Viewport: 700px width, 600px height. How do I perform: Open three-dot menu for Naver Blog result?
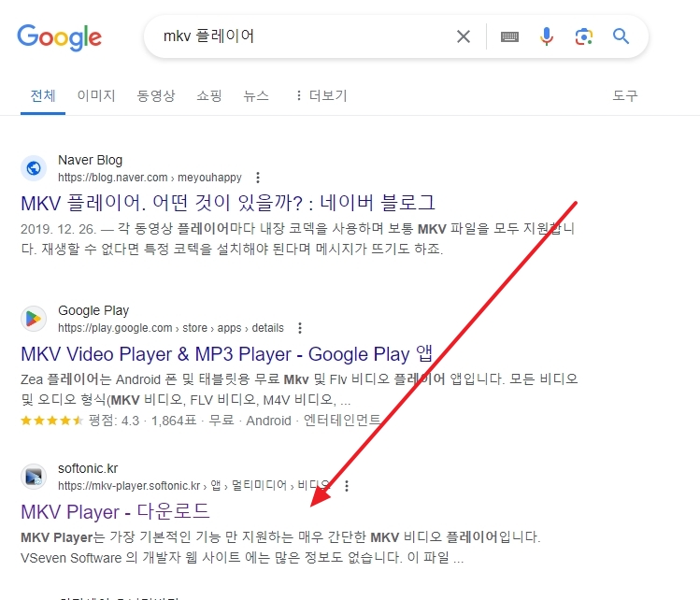(258, 178)
